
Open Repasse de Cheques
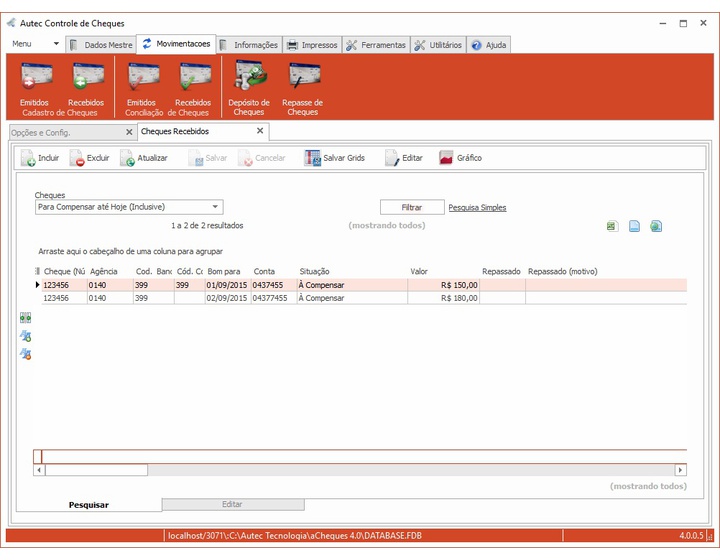303,87
